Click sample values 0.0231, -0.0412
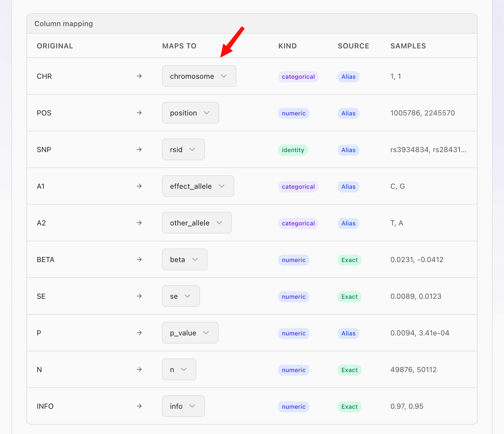This screenshot has width=504, height=434. click(x=417, y=260)
